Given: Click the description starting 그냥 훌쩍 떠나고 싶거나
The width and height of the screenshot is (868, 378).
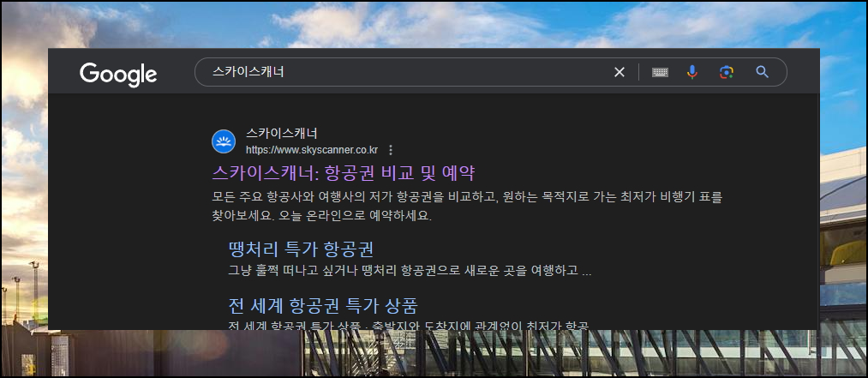Looking at the screenshot, I should [410, 272].
